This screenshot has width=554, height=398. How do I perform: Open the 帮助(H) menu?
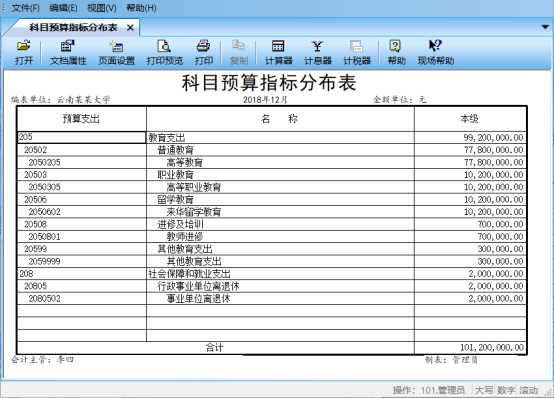(141, 8)
